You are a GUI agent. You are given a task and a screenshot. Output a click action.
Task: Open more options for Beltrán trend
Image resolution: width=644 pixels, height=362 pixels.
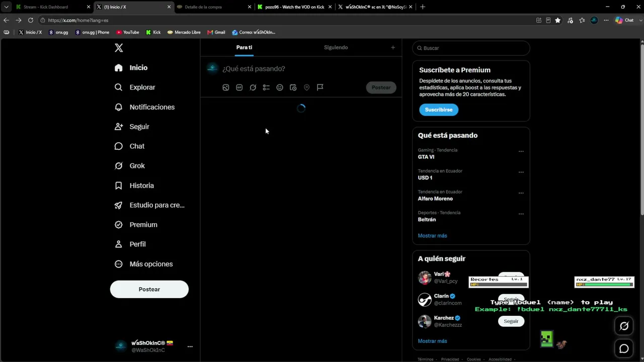521,214
